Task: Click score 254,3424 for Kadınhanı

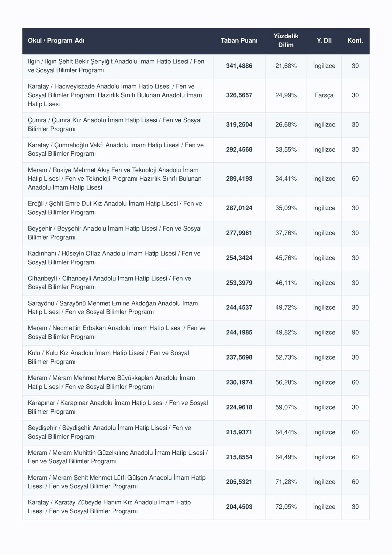Action: 239,258
